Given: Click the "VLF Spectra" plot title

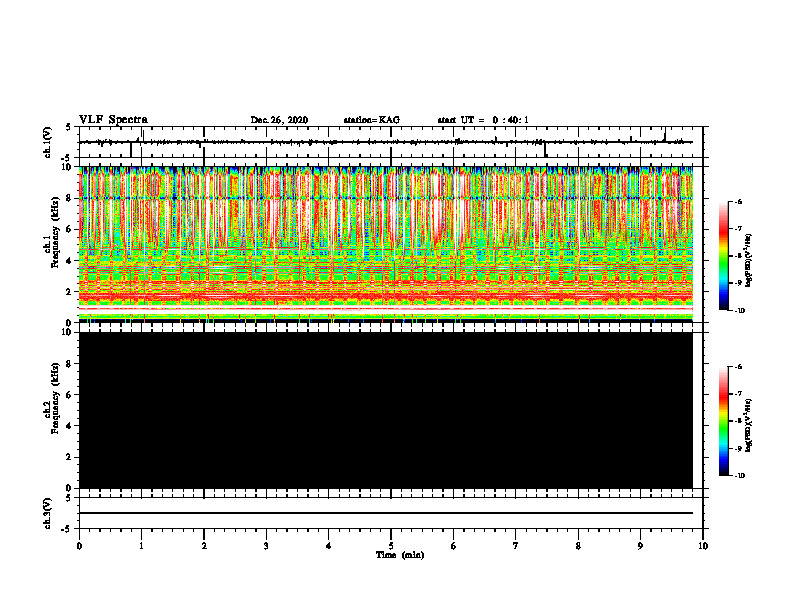Looking at the screenshot, I should [113, 120].
